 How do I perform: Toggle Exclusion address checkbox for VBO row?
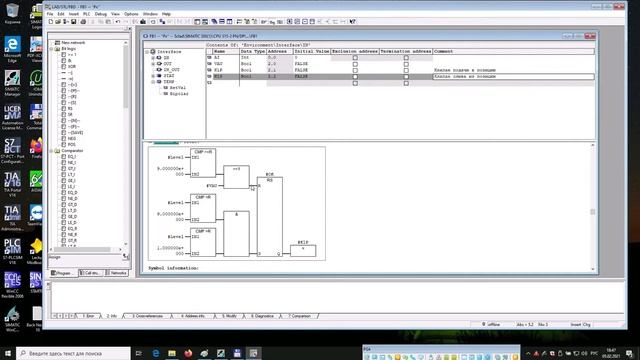coord(355,64)
